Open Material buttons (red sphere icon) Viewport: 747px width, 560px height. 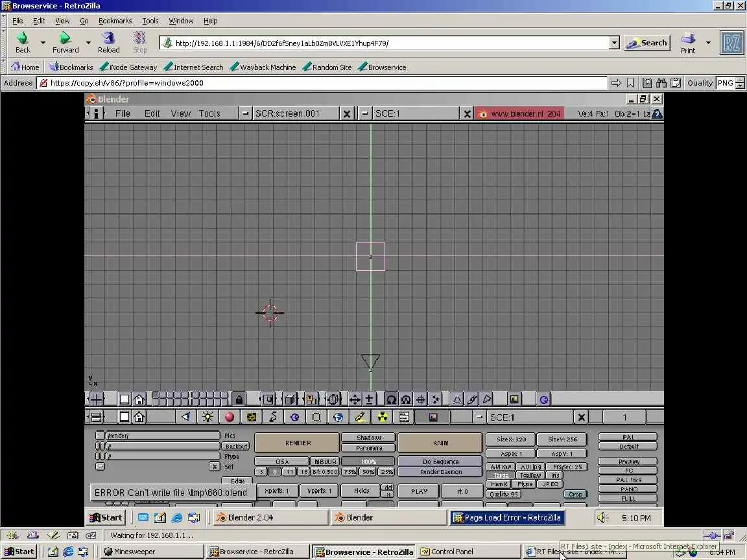click(229, 417)
